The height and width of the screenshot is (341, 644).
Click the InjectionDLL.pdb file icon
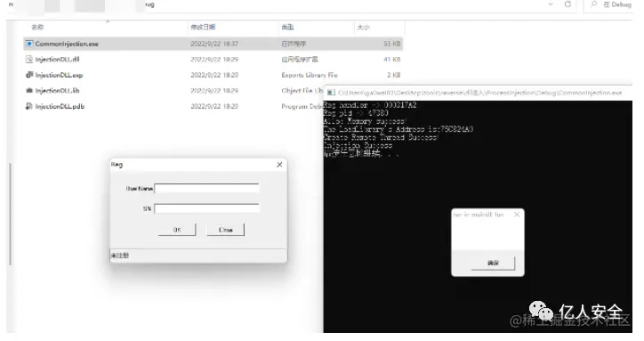point(29,106)
